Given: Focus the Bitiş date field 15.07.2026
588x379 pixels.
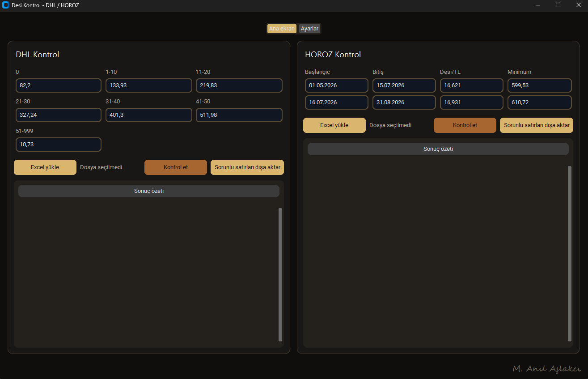Looking at the screenshot, I should [404, 85].
